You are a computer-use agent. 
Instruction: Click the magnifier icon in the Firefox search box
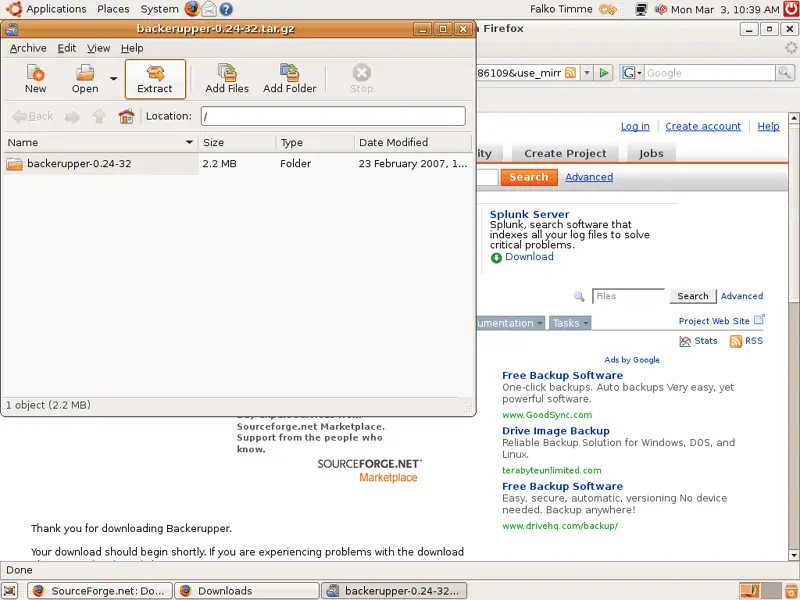click(x=784, y=73)
